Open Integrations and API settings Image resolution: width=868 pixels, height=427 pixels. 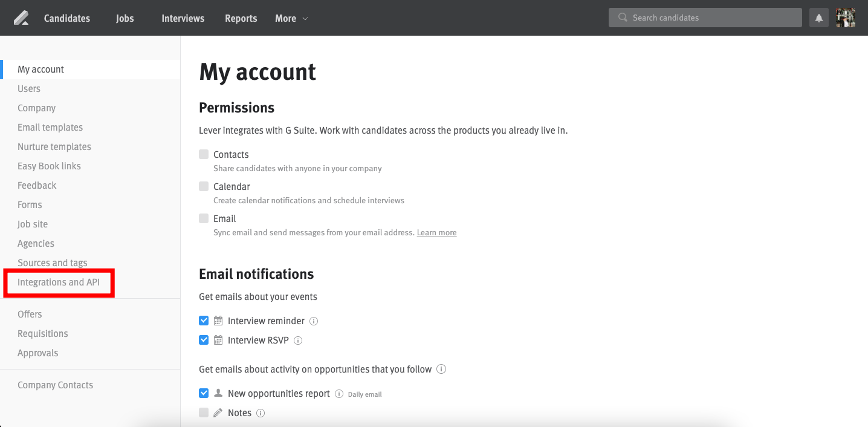tap(59, 282)
